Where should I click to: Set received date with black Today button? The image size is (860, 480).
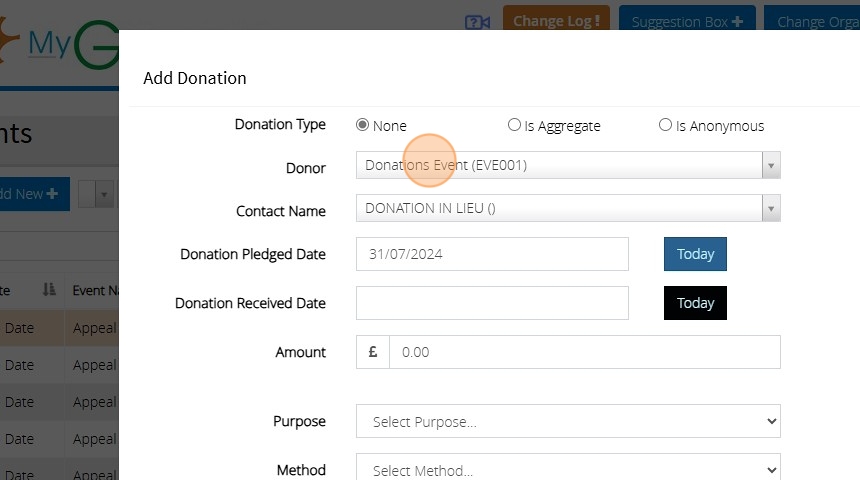coord(695,303)
